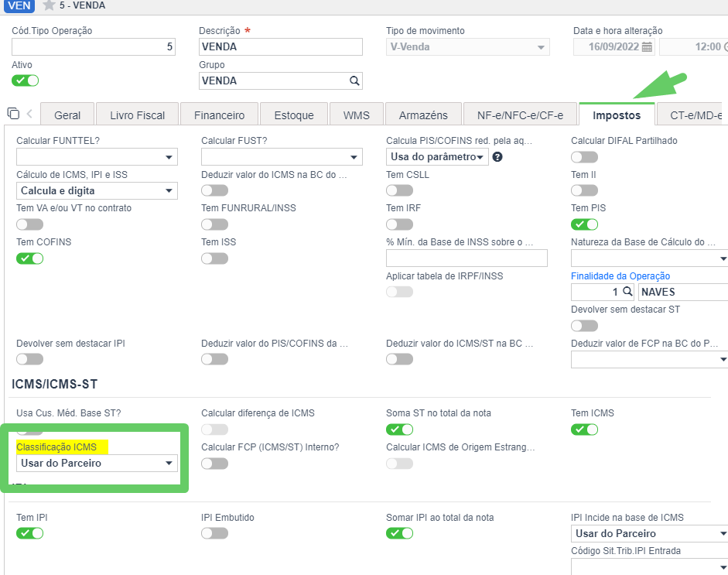
Task: Click the help question mark near Usa do parâmetro
Action: tap(497, 157)
